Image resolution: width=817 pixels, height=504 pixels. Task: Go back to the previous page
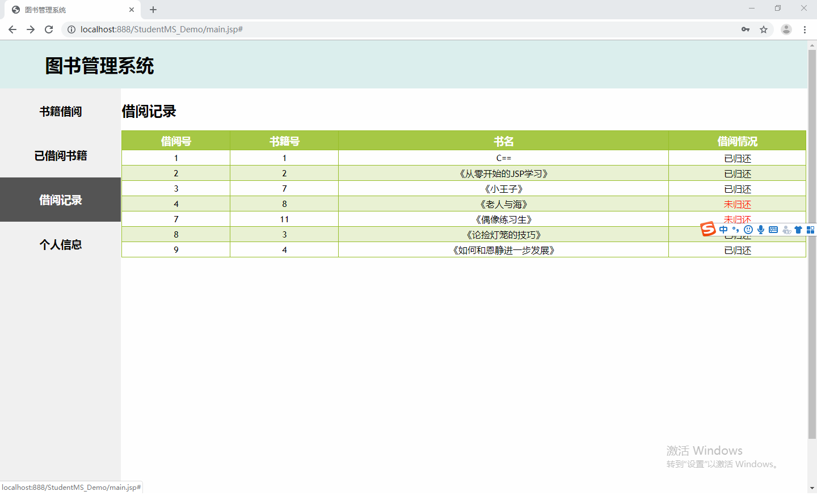click(12, 29)
